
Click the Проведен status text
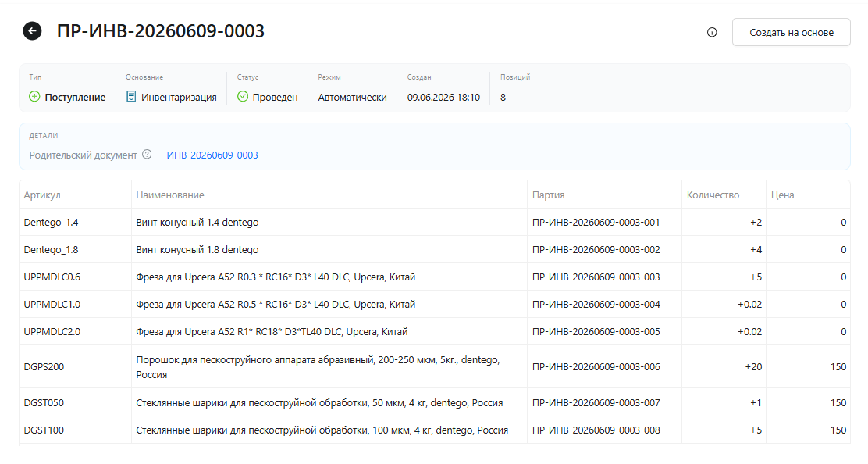pyautogui.click(x=275, y=98)
